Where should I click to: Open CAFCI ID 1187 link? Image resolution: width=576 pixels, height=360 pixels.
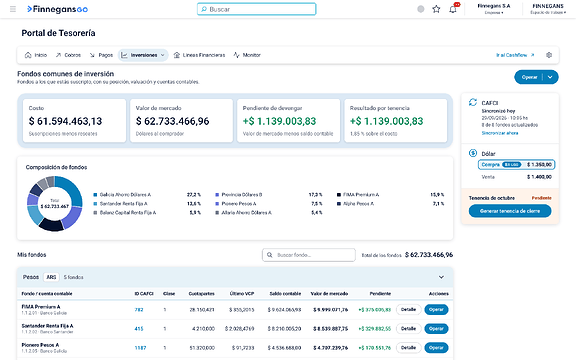click(x=140, y=348)
